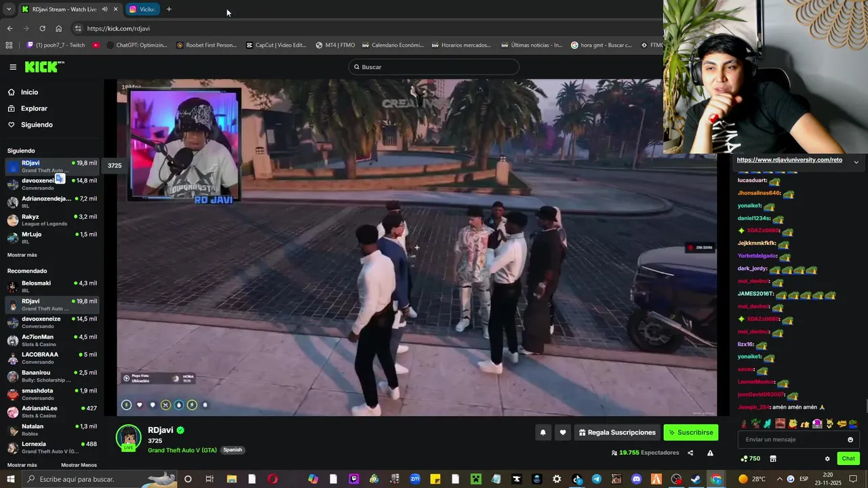The width and height of the screenshot is (868, 488).
Task: Mute the RDjavi tab audio icon
Action: [x=104, y=9]
